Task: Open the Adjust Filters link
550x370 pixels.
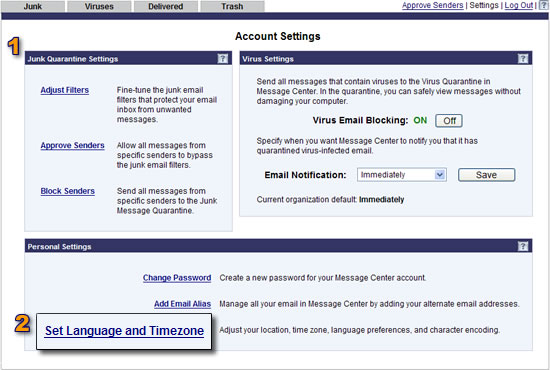Action: coord(65,90)
